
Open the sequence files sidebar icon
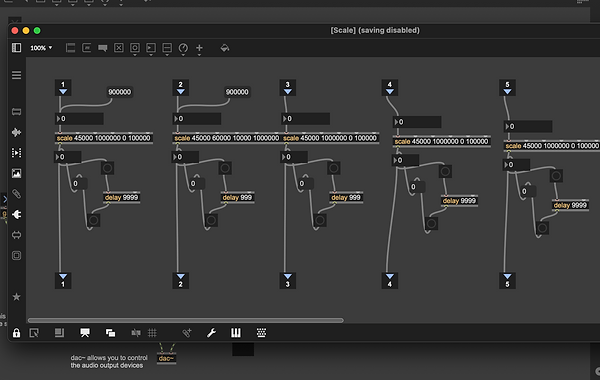click(16, 153)
